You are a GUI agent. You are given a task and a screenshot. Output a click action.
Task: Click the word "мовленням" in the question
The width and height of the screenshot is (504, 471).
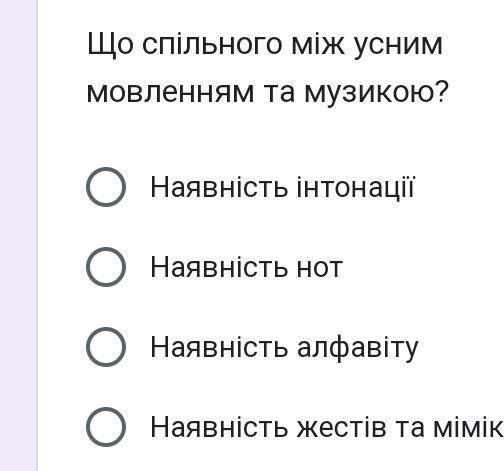point(170,93)
